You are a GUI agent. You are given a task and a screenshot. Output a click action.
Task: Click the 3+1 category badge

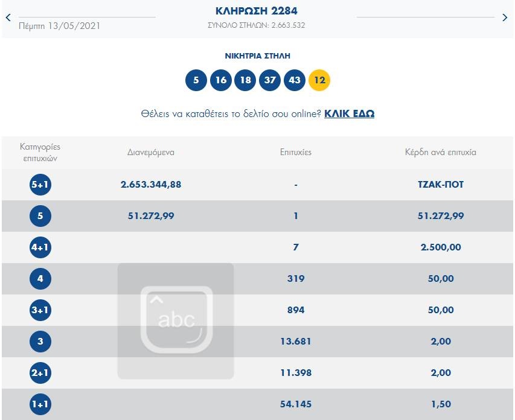pos(40,310)
